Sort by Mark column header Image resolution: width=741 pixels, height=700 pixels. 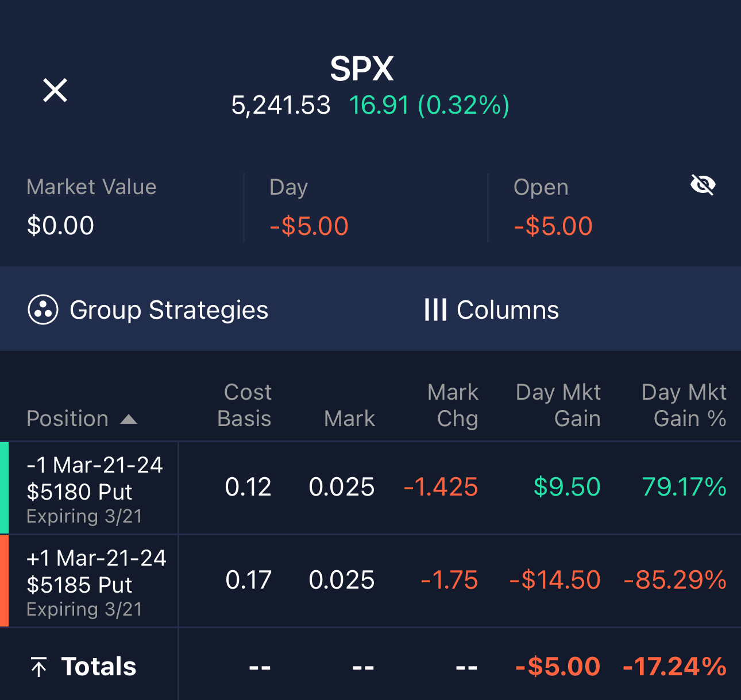[349, 419]
